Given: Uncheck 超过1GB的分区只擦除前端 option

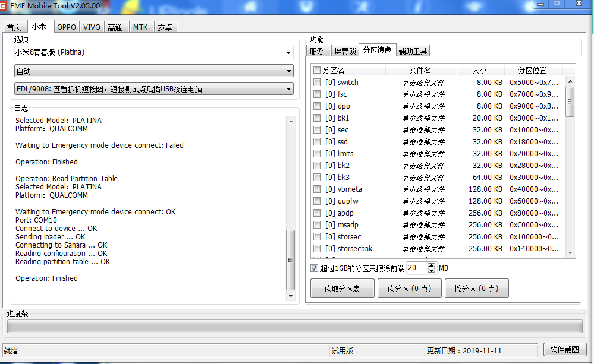Looking at the screenshot, I should pyautogui.click(x=314, y=268).
